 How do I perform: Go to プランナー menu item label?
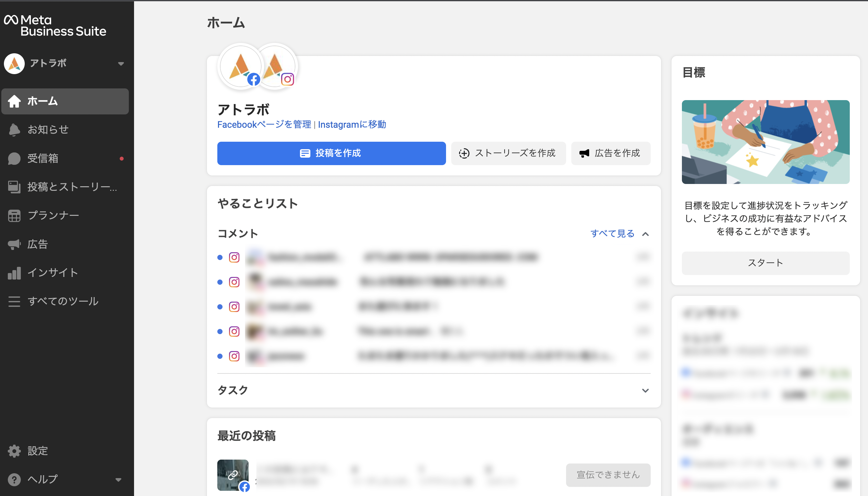tap(53, 215)
